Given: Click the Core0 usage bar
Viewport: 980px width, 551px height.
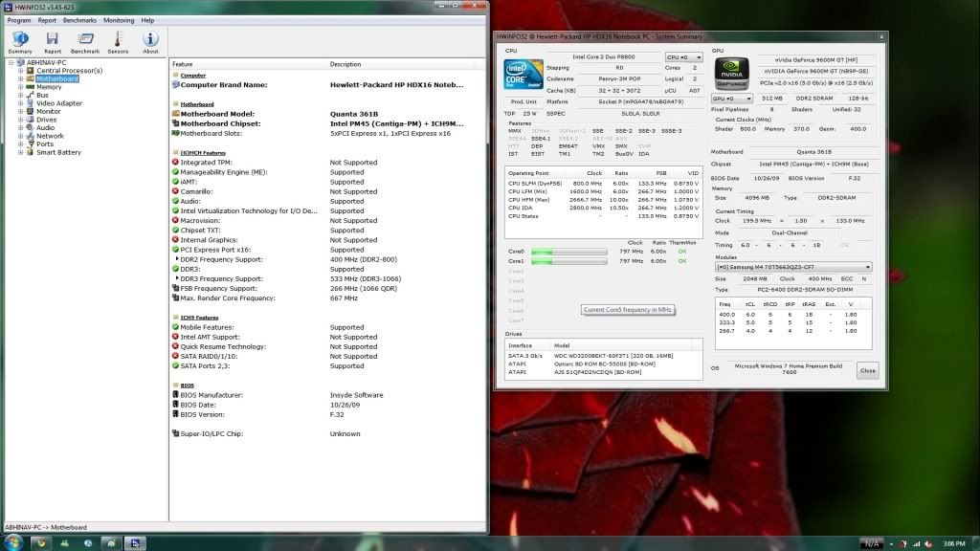Looking at the screenshot, I should point(569,252).
